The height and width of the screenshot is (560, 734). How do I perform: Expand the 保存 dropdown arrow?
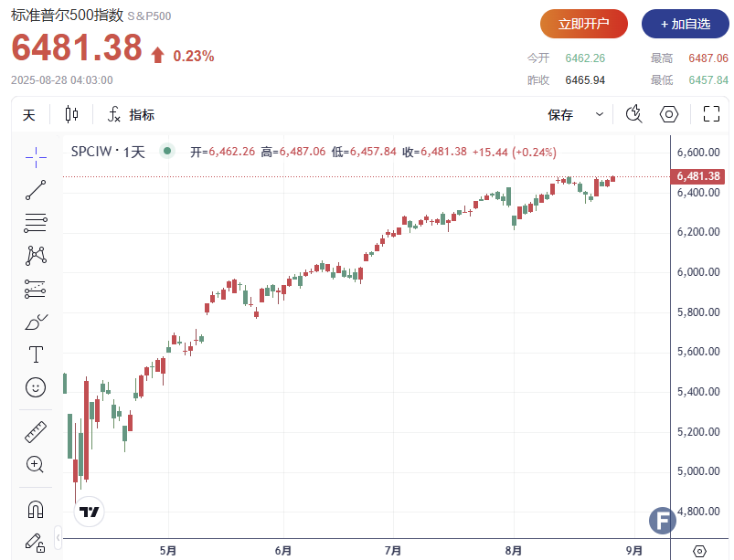point(600,115)
